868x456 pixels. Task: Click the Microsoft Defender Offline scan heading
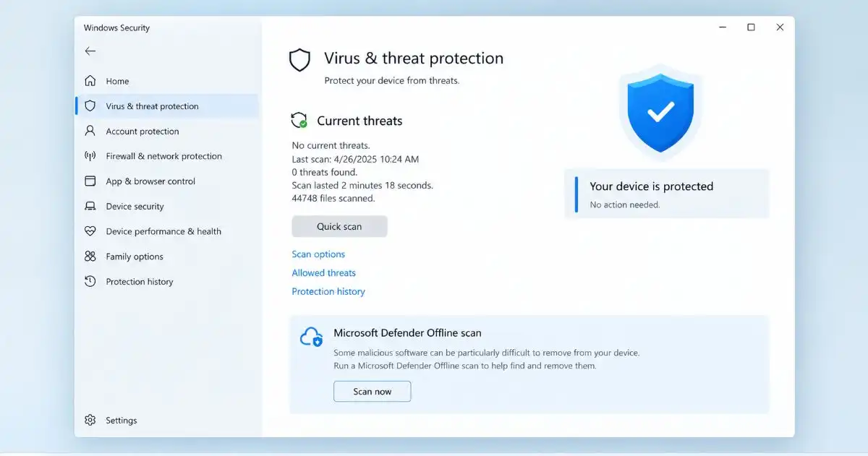(x=407, y=333)
